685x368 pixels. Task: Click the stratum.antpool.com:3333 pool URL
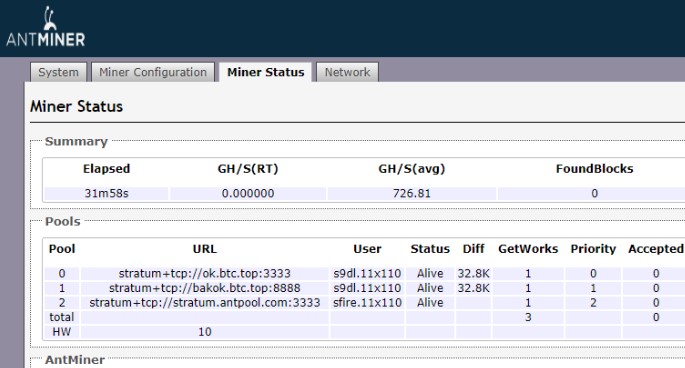[x=204, y=302]
